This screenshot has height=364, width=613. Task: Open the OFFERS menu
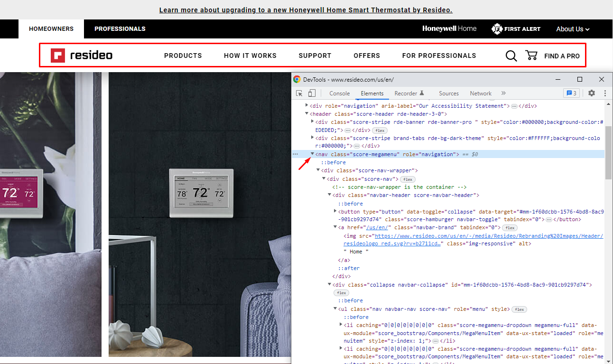[367, 56]
